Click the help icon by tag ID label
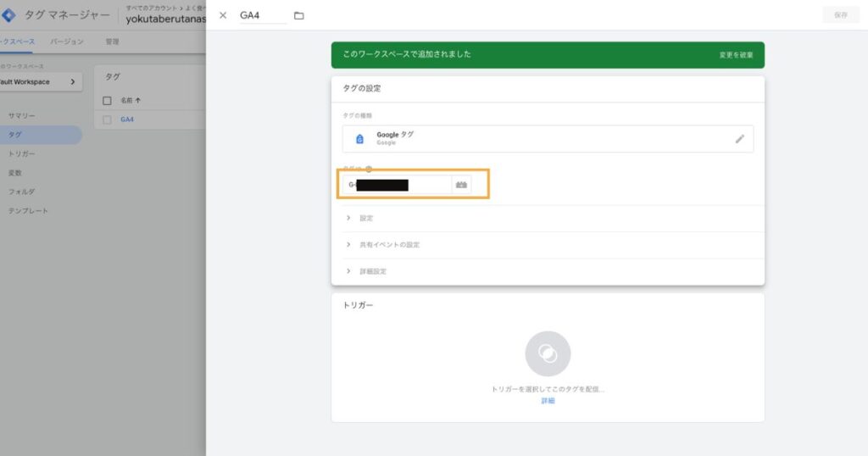 [x=369, y=169]
